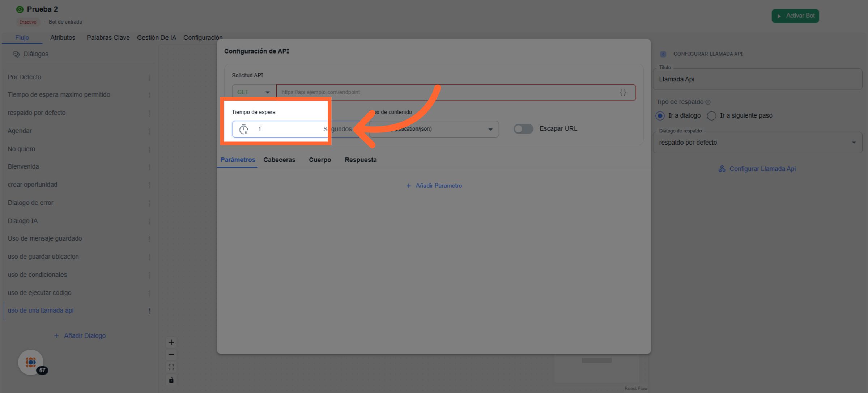
Task: Switch to the Cabeceras tab
Action: pyautogui.click(x=279, y=160)
